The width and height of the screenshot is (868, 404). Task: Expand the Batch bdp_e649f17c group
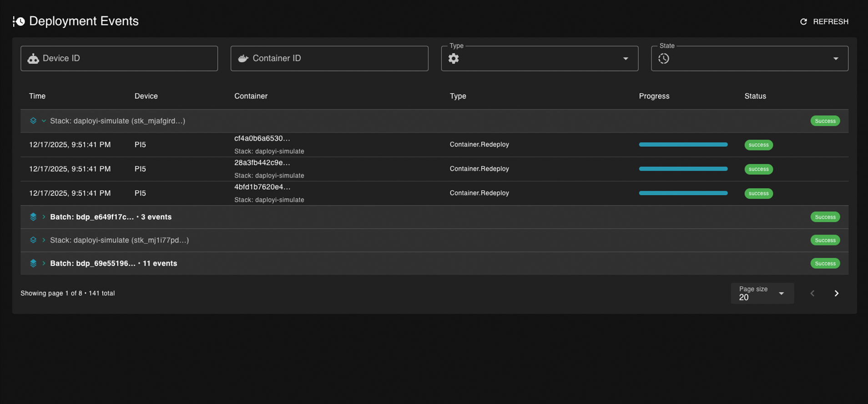coord(44,217)
